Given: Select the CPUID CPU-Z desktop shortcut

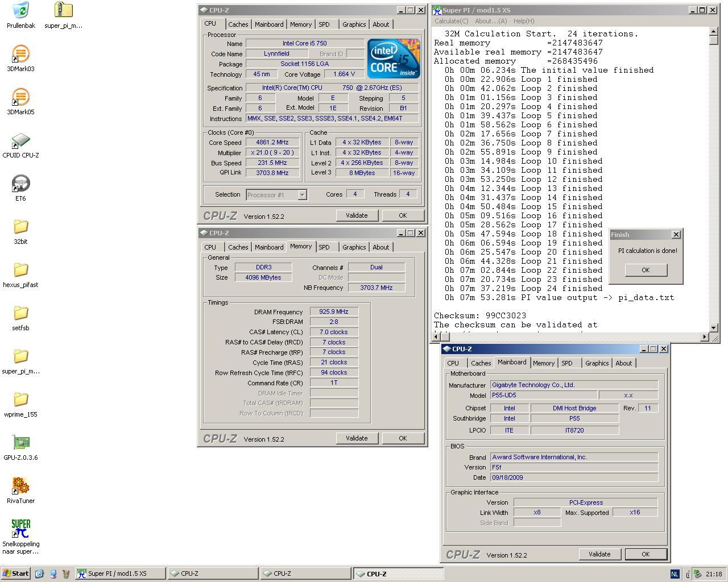Looking at the screenshot, I should point(20,140).
